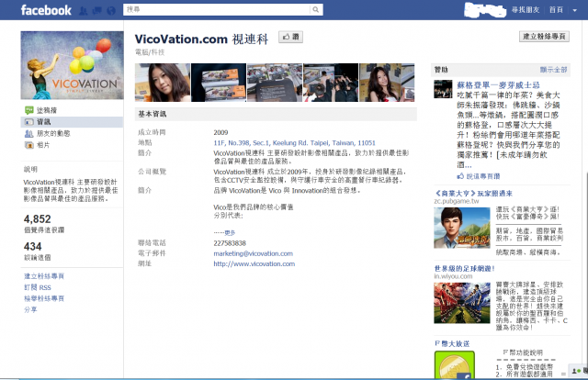588x380 pixels.
Task: Select 塗鴉牆 wall tab in sidebar
Action: point(47,110)
